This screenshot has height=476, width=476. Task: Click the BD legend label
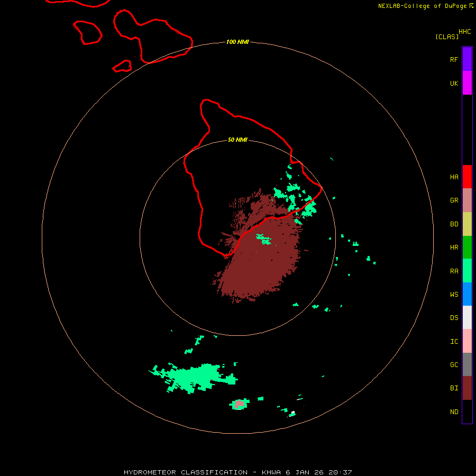(454, 224)
